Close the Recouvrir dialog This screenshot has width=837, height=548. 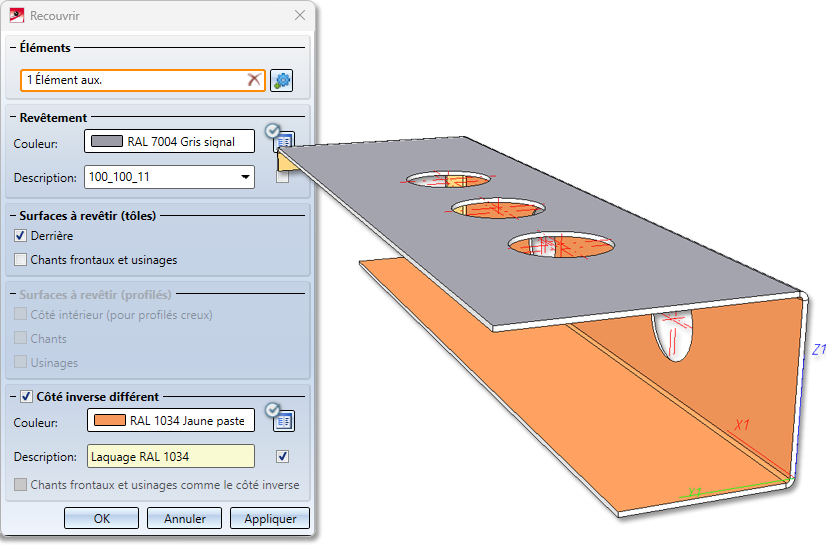(x=300, y=15)
